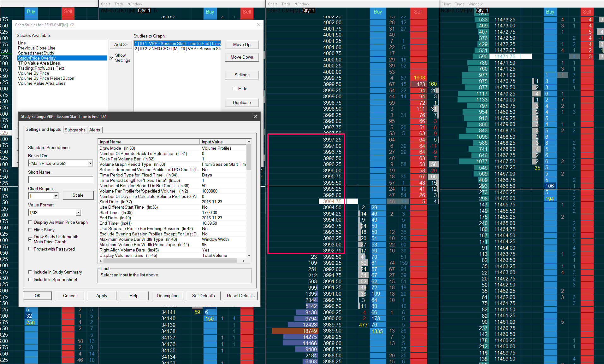
Task: Expand the Chart Region dropdown
Action: pos(56,196)
